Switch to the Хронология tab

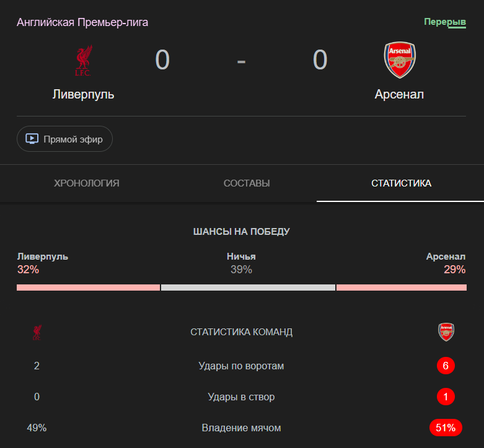(86, 183)
